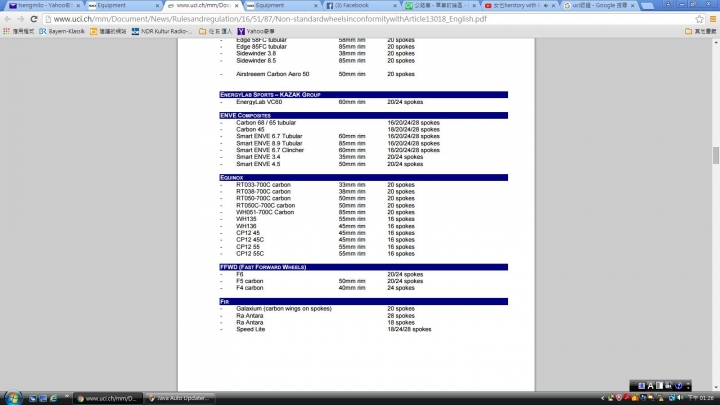720x405 pixels.
Task: Select the Speed Lite entry
Action: pyautogui.click(x=251, y=329)
